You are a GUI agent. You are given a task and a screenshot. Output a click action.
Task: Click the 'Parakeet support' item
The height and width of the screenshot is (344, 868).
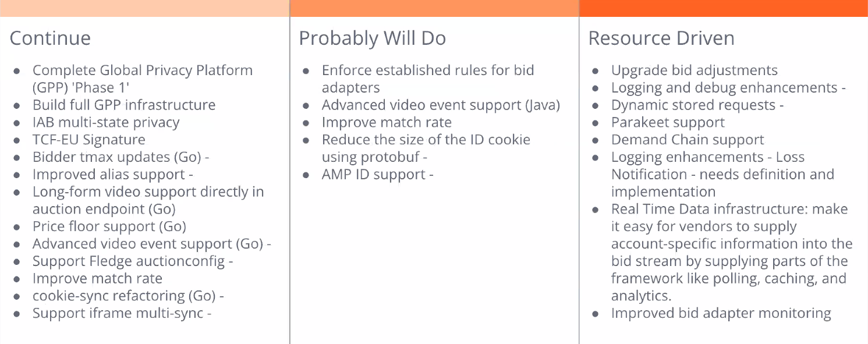pyautogui.click(x=668, y=123)
